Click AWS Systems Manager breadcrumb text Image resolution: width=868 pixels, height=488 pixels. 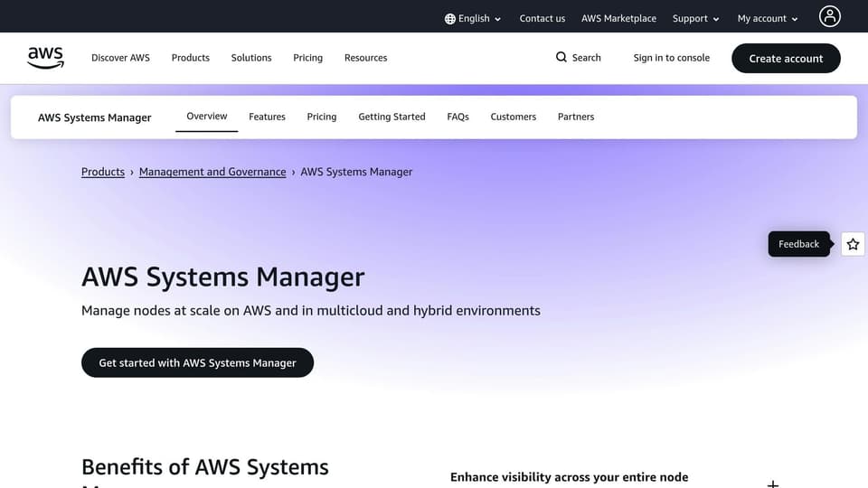click(356, 172)
